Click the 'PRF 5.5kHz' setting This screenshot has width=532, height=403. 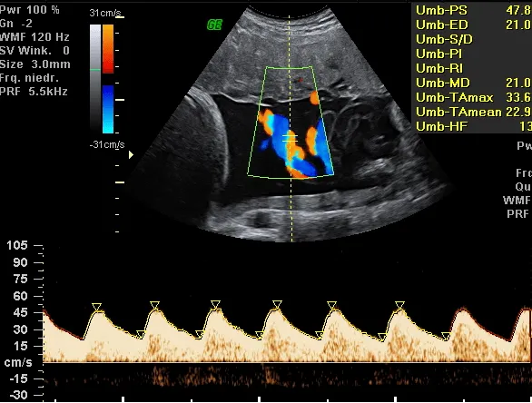click(x=34, y=92)
